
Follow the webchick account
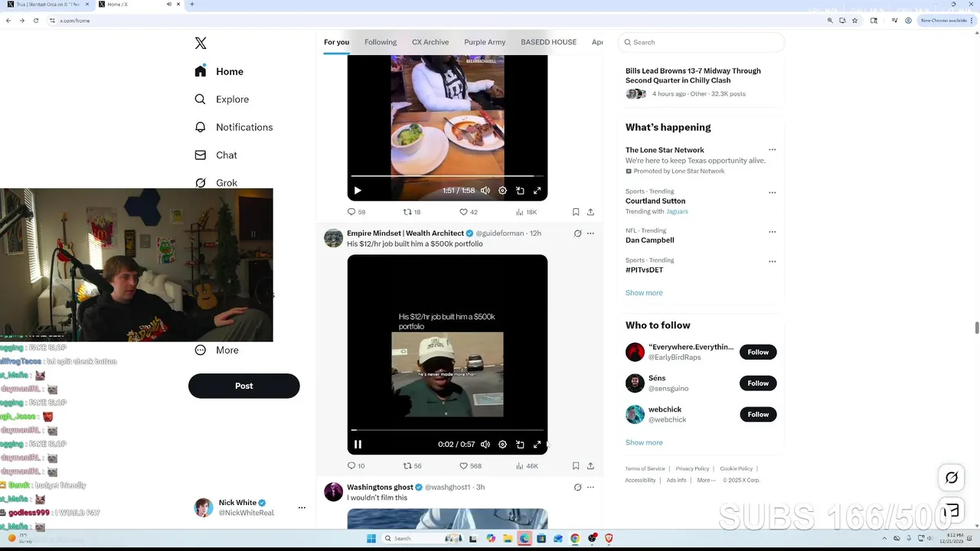[x=758, y=415]
